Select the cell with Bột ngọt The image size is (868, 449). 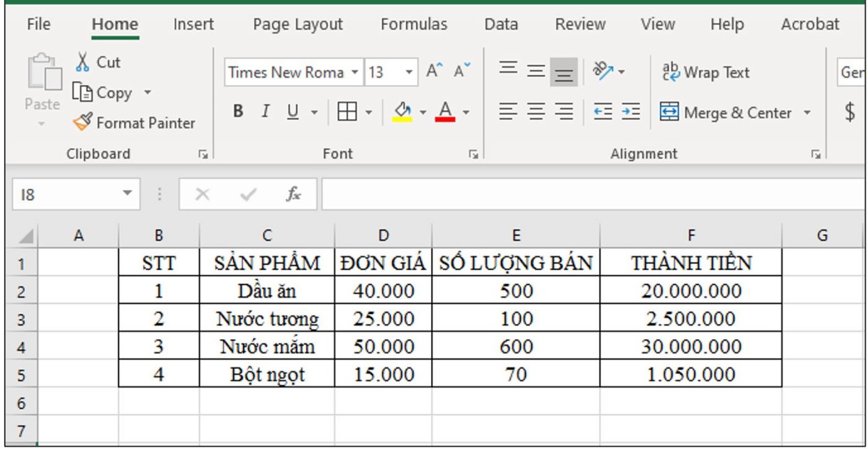[x=267, y=374]
